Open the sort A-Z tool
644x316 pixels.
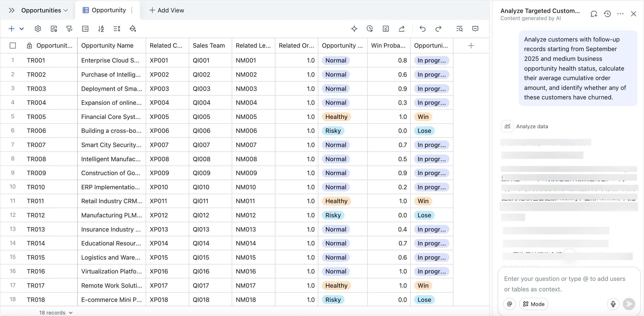pyautogui.click(x=101, y=29)
